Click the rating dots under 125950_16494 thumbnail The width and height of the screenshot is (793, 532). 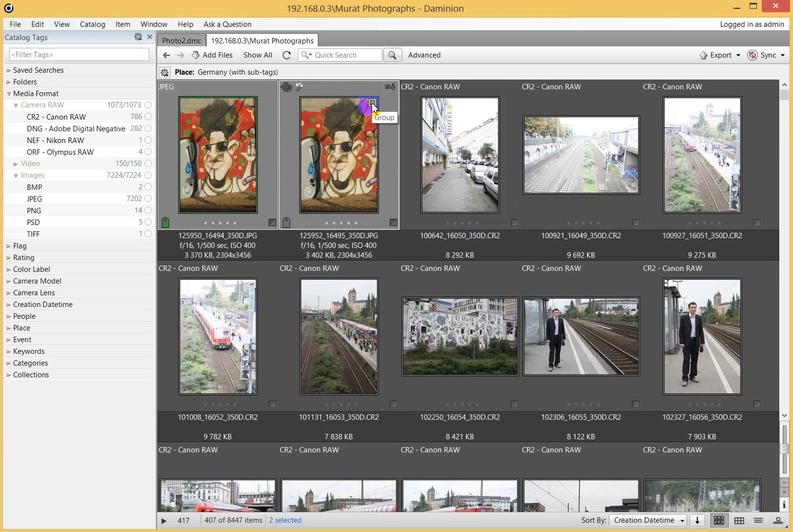pyautogui.click(x=220, y=223)
